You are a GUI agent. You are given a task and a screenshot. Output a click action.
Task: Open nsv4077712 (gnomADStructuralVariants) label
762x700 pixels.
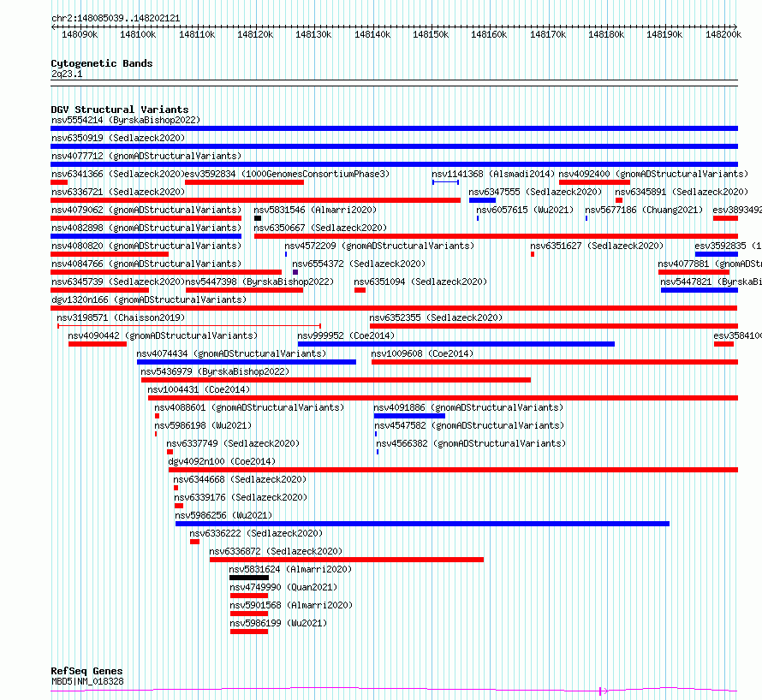pyautogui.click(x=146, y=156)
